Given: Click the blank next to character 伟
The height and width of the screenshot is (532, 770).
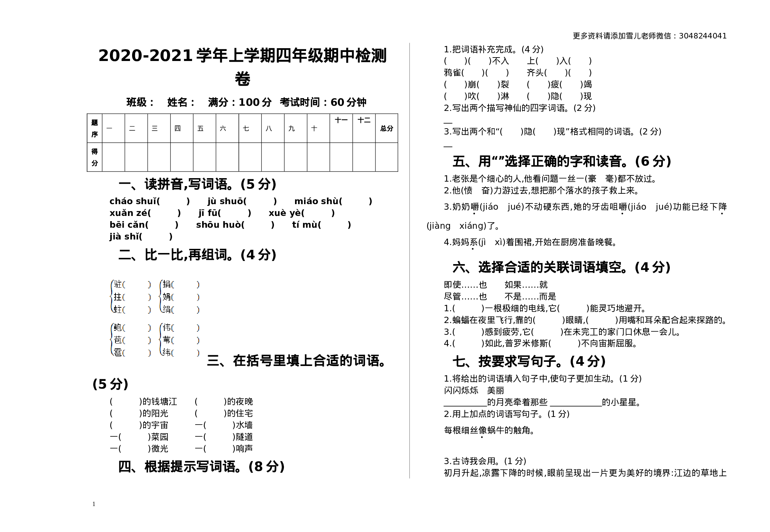Looking at the screenshot, I should tap(186, 328).
